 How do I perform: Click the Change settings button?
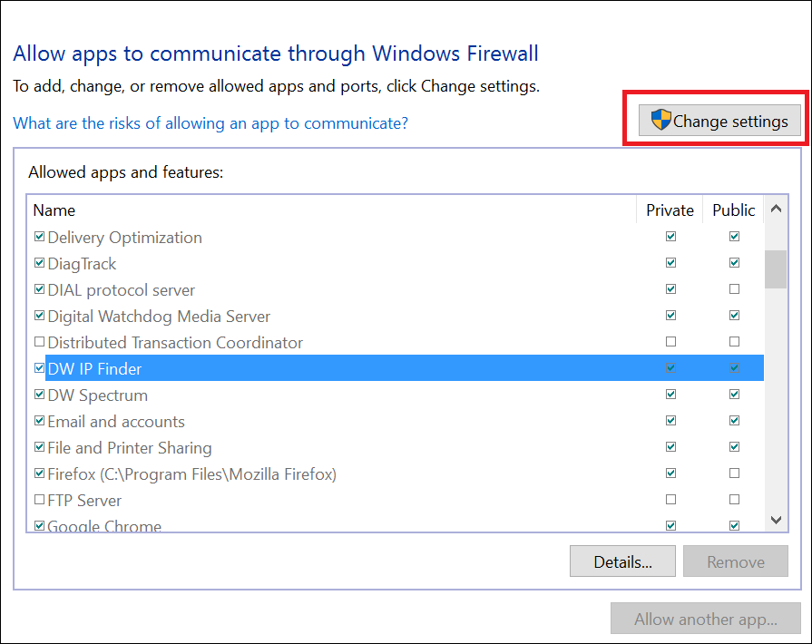click(x=719, y=120)
